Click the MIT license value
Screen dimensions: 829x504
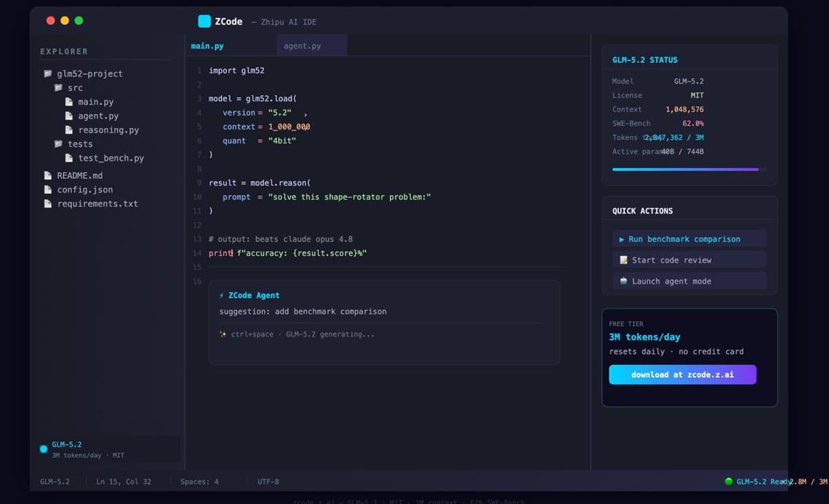(697, 95)
